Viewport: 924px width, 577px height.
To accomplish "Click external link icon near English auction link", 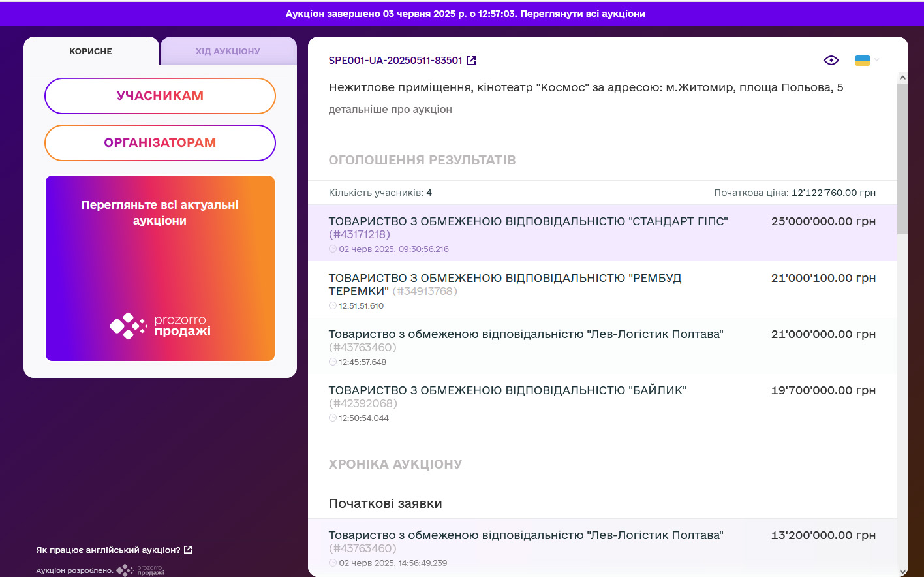I will click(188, 550).
